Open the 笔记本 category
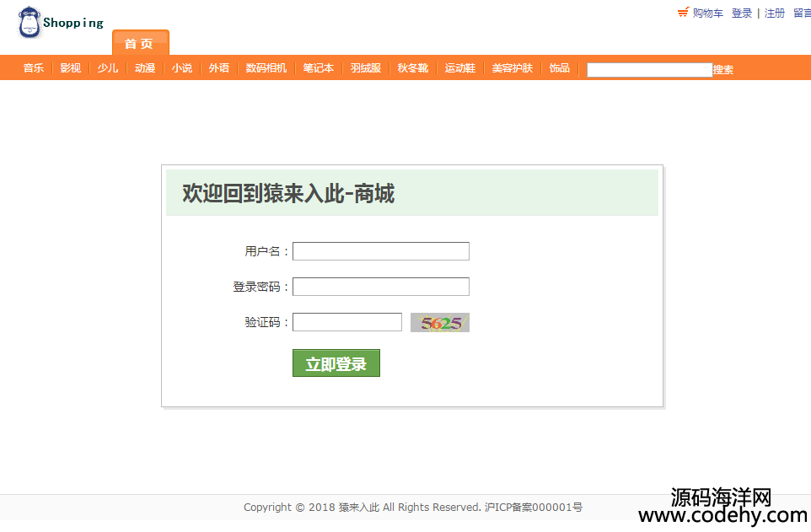The image size is (811, 532). [319, 68]
